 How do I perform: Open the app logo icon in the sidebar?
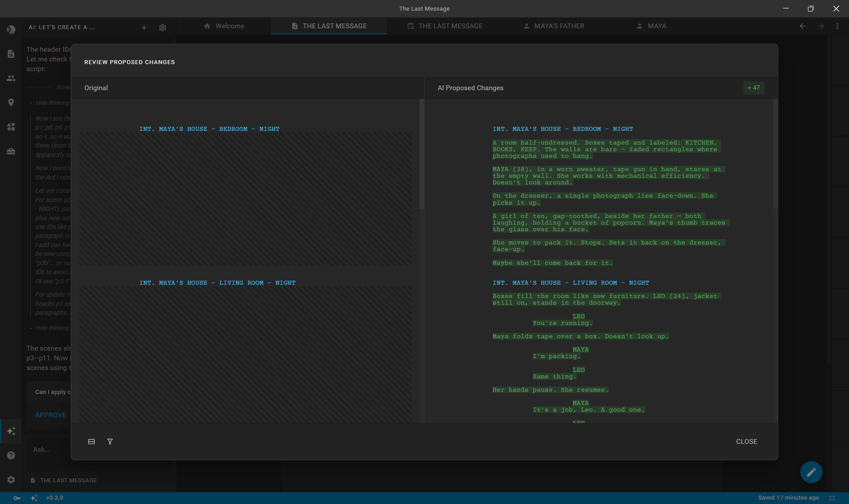click(x=11, y=30)
